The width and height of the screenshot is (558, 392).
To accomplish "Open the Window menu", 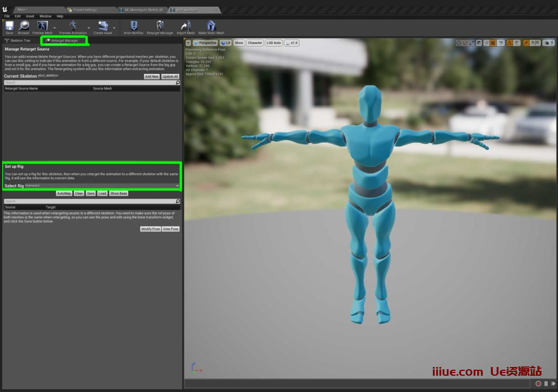I will tap(45, 16).
